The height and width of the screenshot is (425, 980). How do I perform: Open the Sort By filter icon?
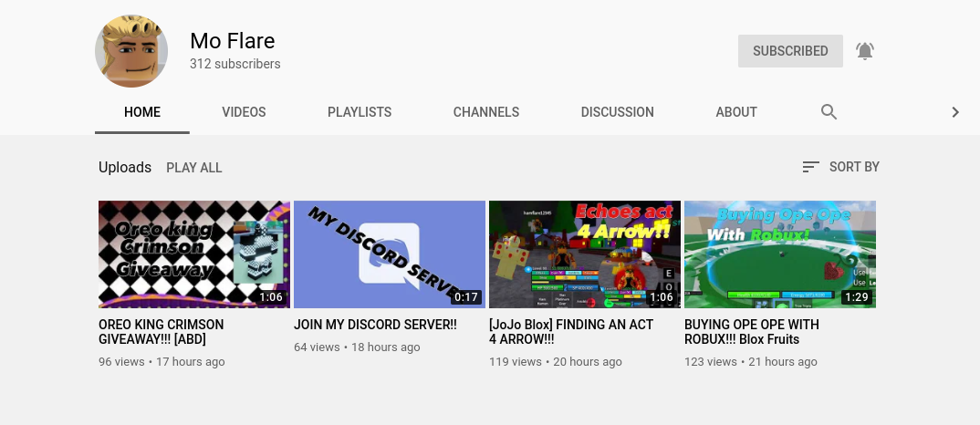[810, 167]
